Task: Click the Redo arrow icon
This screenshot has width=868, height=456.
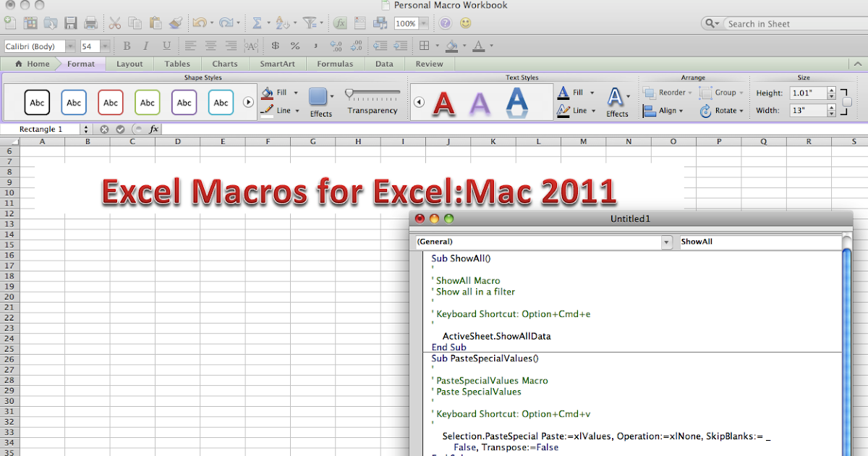Action: pyautogui.click(x=226, y=23)
